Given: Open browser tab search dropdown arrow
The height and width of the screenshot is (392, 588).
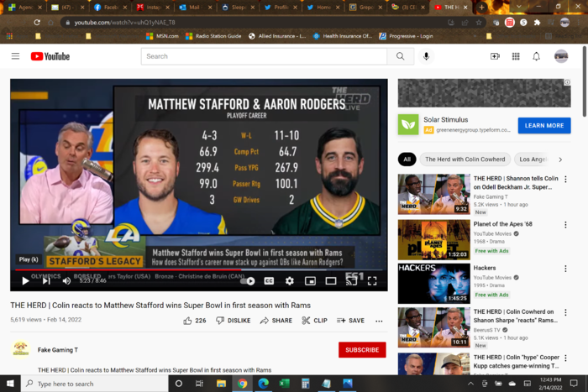Looking at the screenshot, I should [518, 7].
